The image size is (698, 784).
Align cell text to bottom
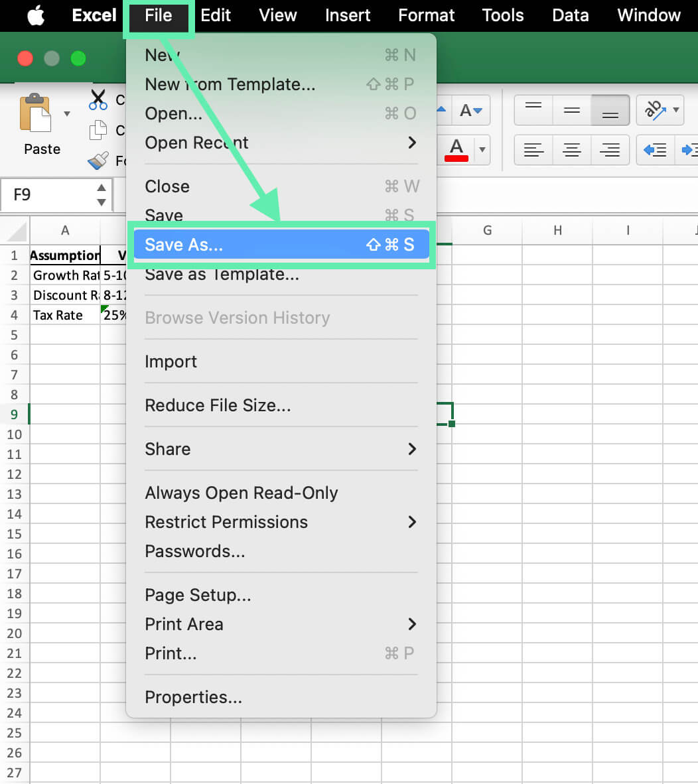coord(610,110)
